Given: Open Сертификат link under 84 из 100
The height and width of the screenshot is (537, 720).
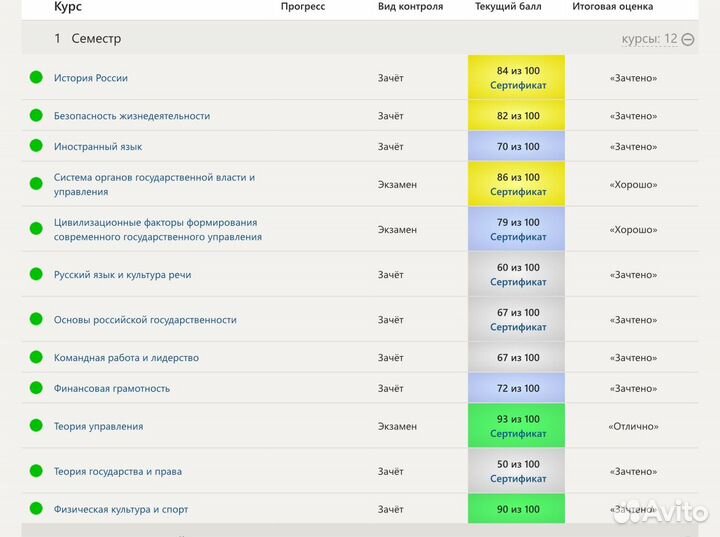Looking at the screenshot, I should tap(518, 86).
